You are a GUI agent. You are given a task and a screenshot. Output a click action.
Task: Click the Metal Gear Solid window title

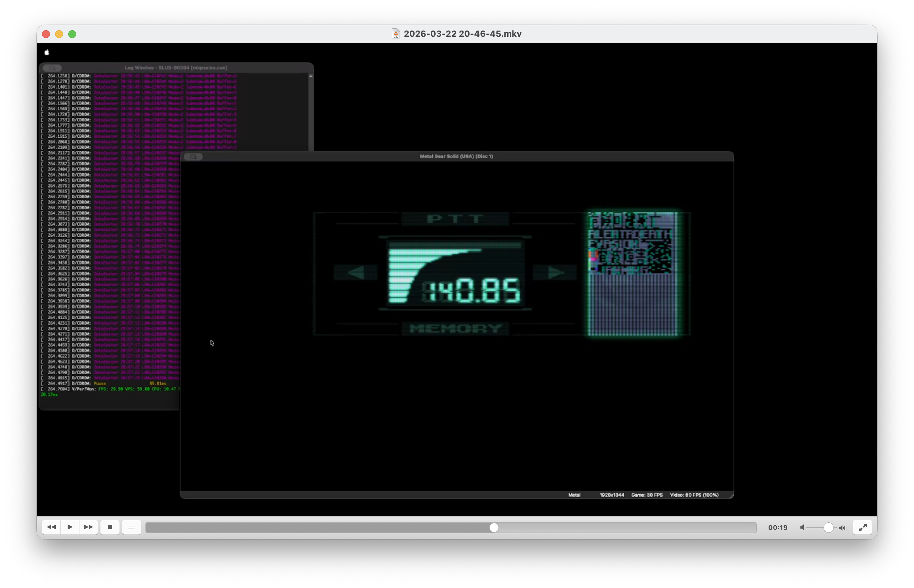tap(456, 156)
